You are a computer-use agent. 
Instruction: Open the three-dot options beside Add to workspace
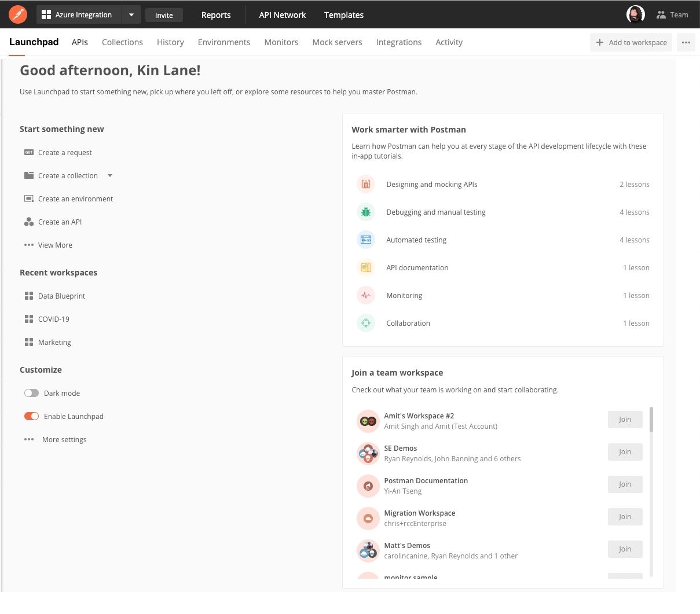tap(686, 42)
